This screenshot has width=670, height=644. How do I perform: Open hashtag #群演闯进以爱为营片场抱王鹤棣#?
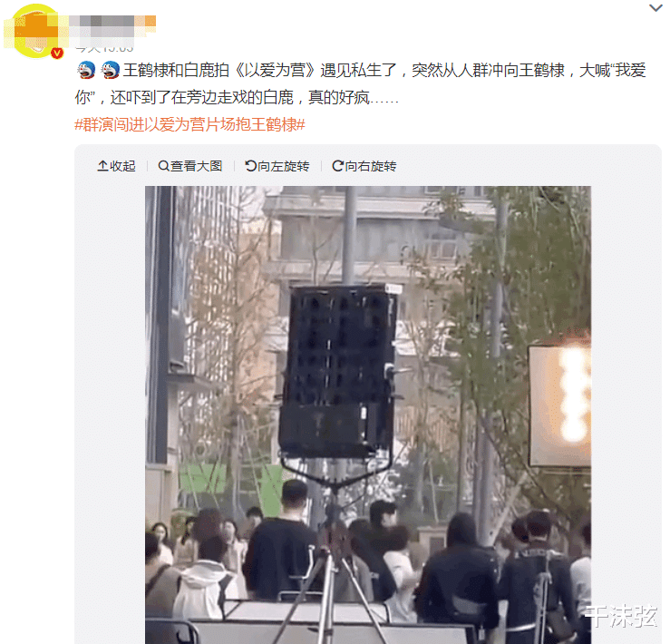tap(189, 124)
